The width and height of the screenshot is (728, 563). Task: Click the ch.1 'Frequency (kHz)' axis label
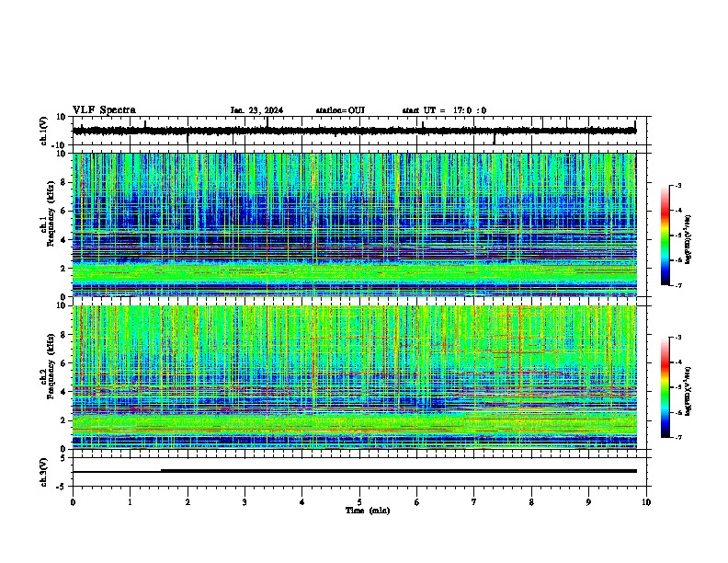pos(51,214)
